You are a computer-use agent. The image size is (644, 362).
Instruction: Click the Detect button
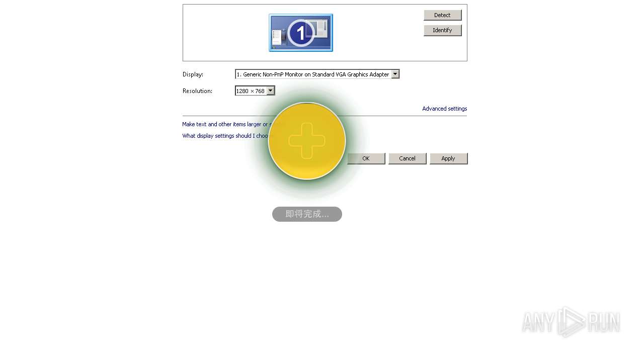[x=442, y=15]
